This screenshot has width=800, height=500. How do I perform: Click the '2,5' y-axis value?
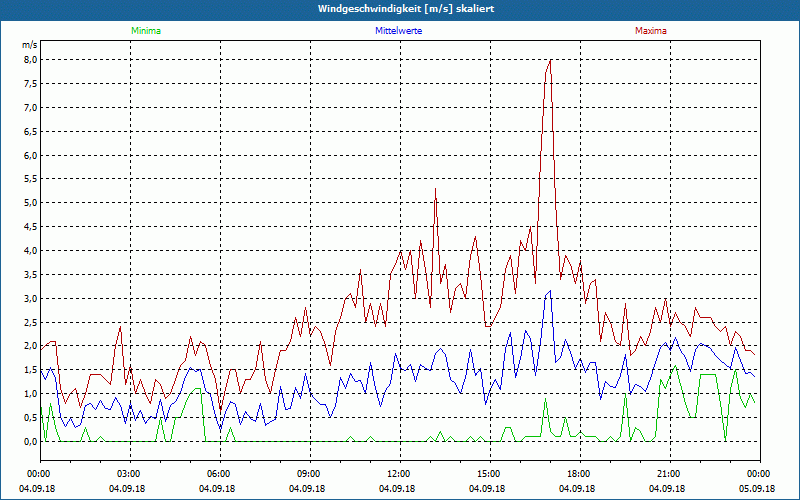point(31,322)
